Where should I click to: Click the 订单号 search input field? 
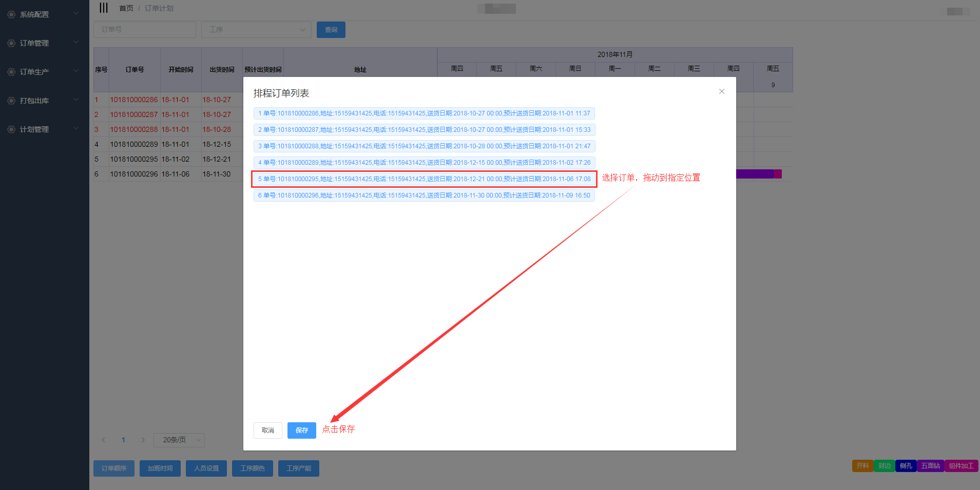pyautogui.click(x=145, y=30)
